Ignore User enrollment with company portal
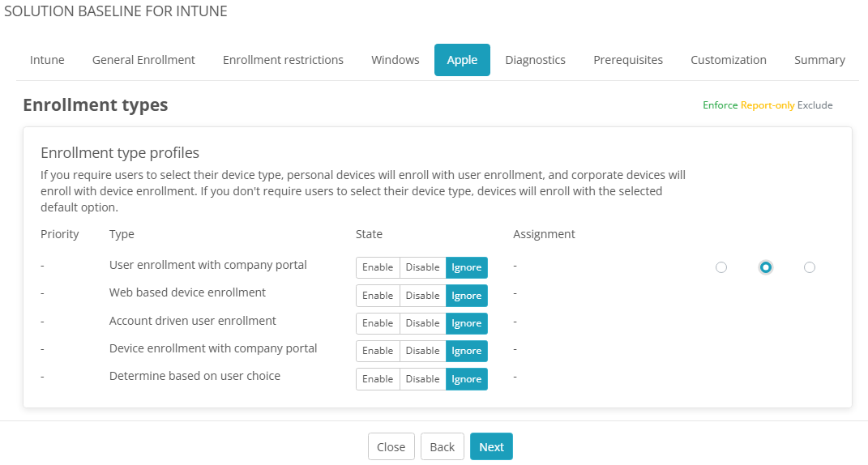The height and width of the screenshot is (465, 868). click(x=467, y=267)
